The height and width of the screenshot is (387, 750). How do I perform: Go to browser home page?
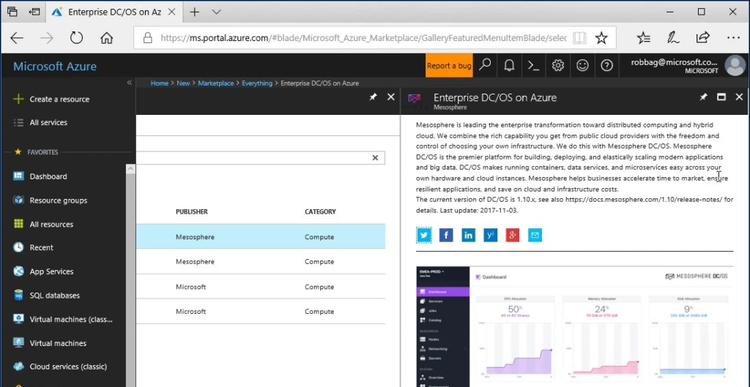coord(106,38)
